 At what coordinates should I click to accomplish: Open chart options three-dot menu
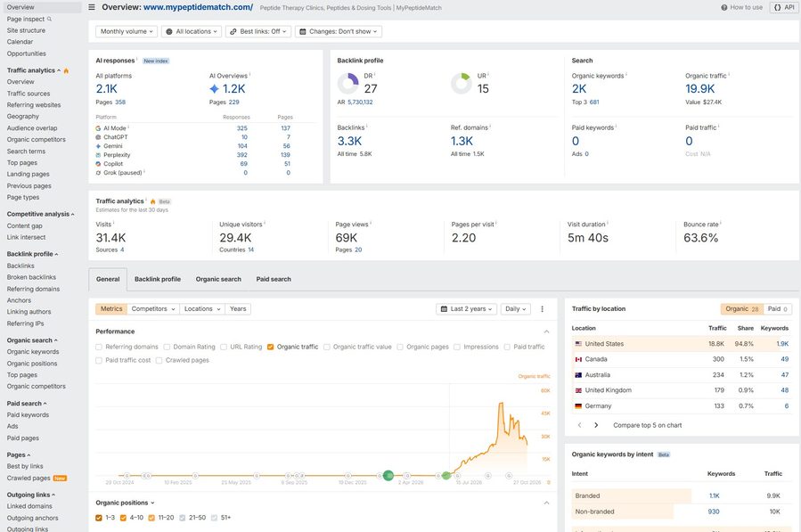click(542, 309)
